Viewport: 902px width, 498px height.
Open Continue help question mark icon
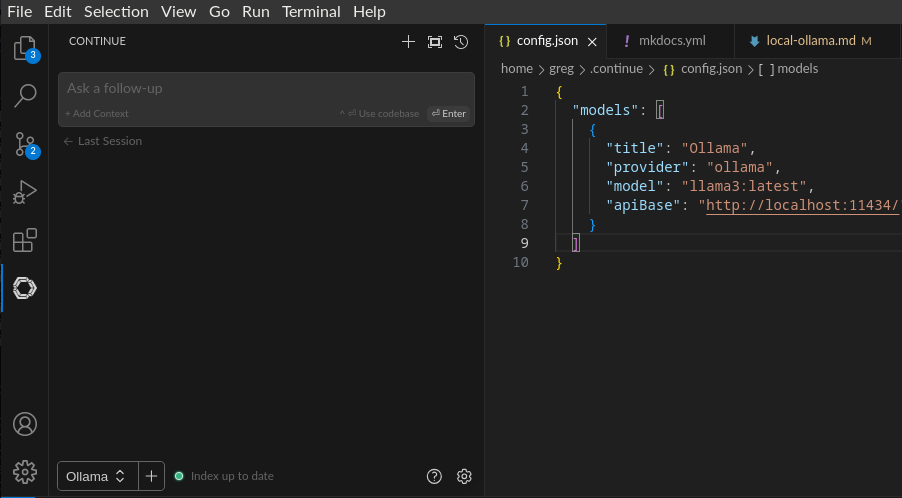coord(434,476)
